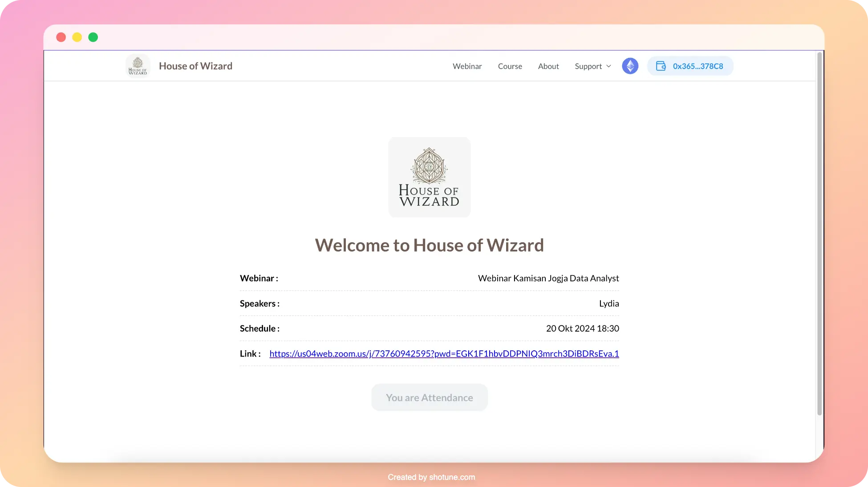This screenshot has width=868, height=487.
Task: Click the Link : label
Action: click(x=250, y=353)
